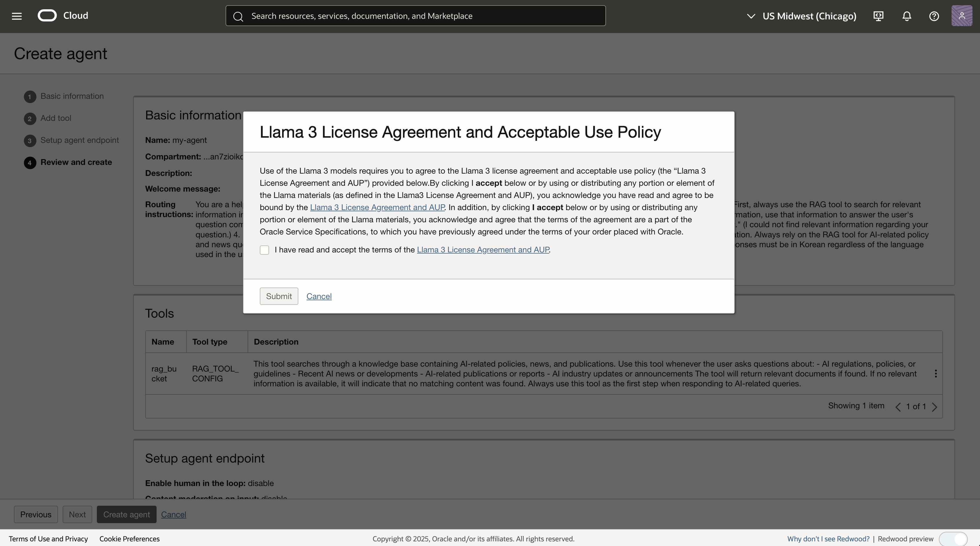Cancel the license agreement dialog
Image resolution: width=980 pixels, height=546 pixels.
(319, 296)
